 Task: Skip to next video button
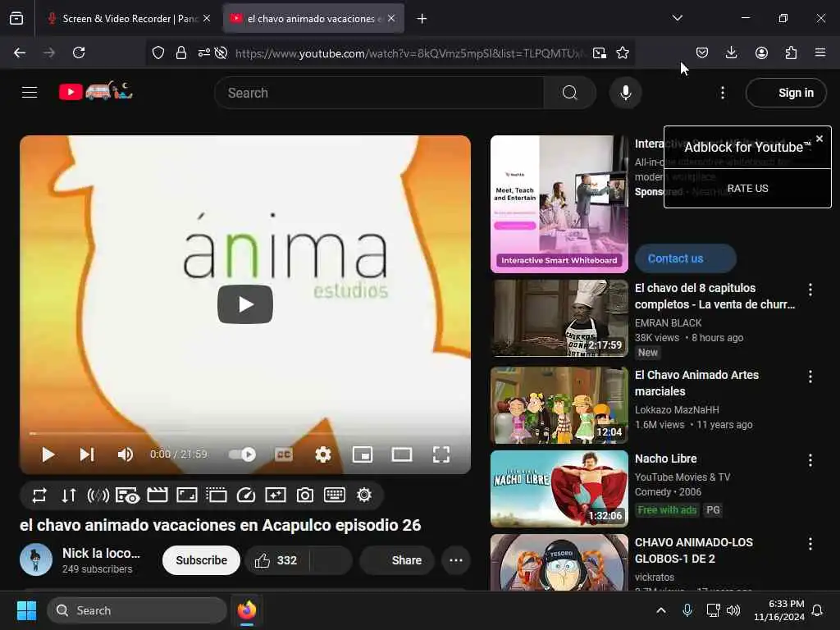coord(87,454)
